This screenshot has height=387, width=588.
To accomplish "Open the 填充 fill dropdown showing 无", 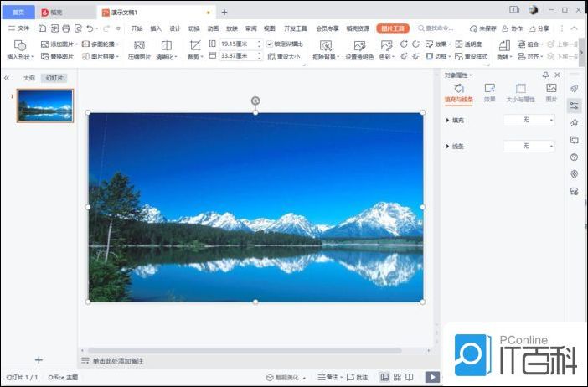I will [529, 120].
